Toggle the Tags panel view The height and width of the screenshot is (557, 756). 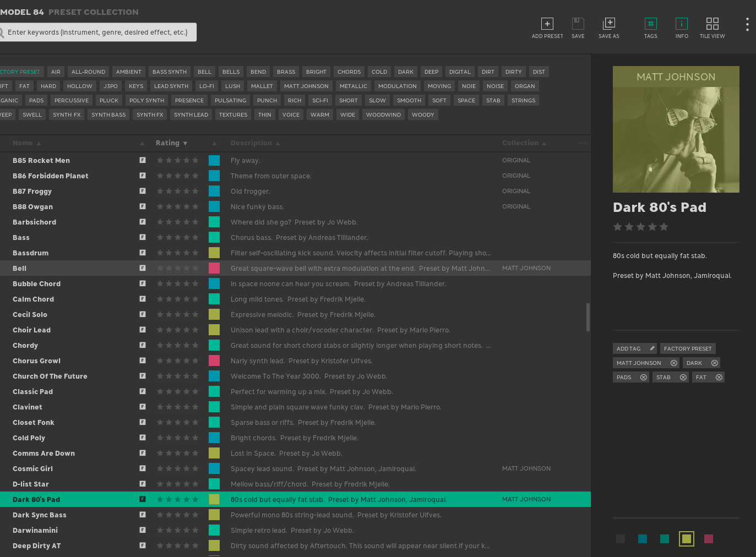point(650,24)
